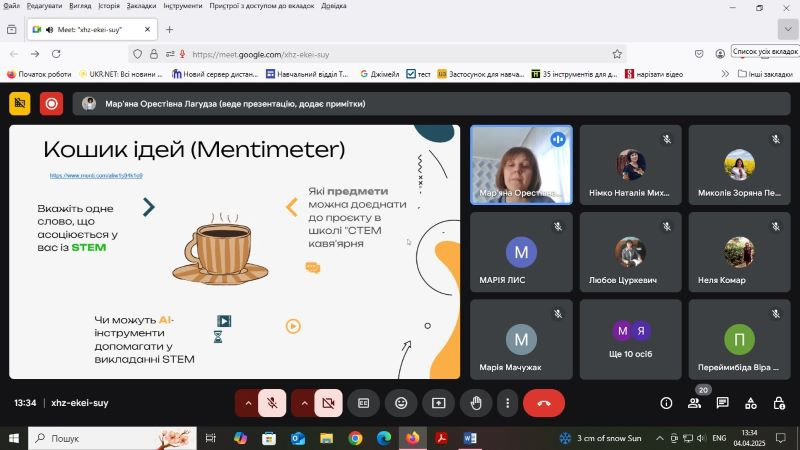The width and height of the screenshot is (800, 450).
Task: Open the menti.com link on the slide
Action: pyautogui.click(x=96, y=176)
